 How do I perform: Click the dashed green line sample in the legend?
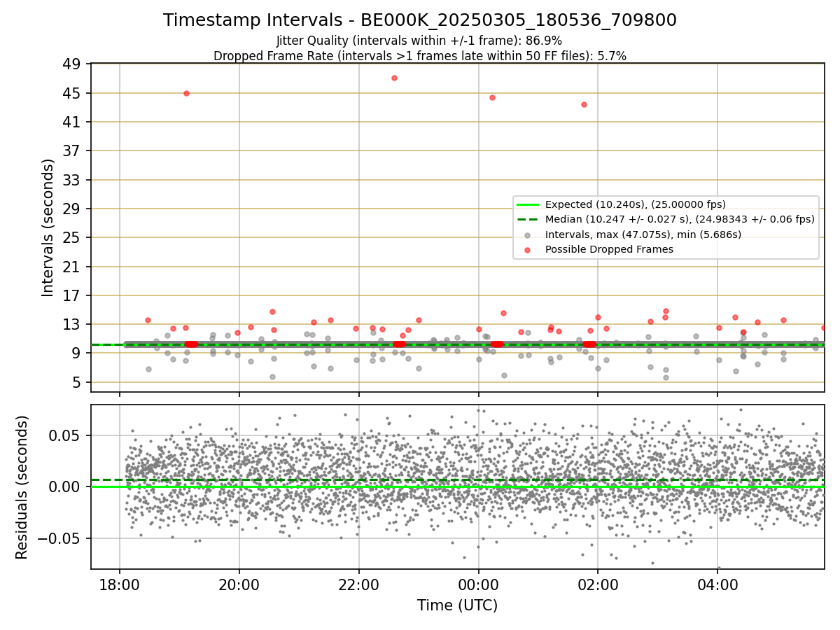click(528, 220)
